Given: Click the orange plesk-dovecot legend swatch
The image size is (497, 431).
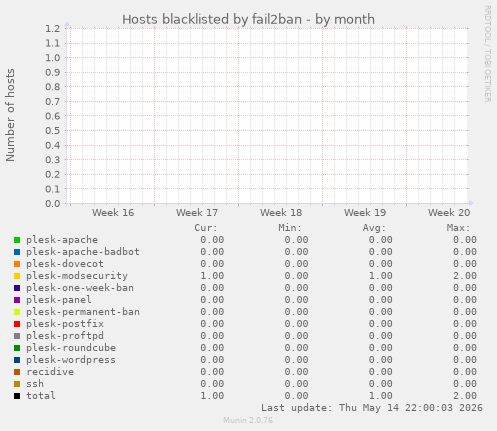Looking at the screenshot, I should [17, 264].
